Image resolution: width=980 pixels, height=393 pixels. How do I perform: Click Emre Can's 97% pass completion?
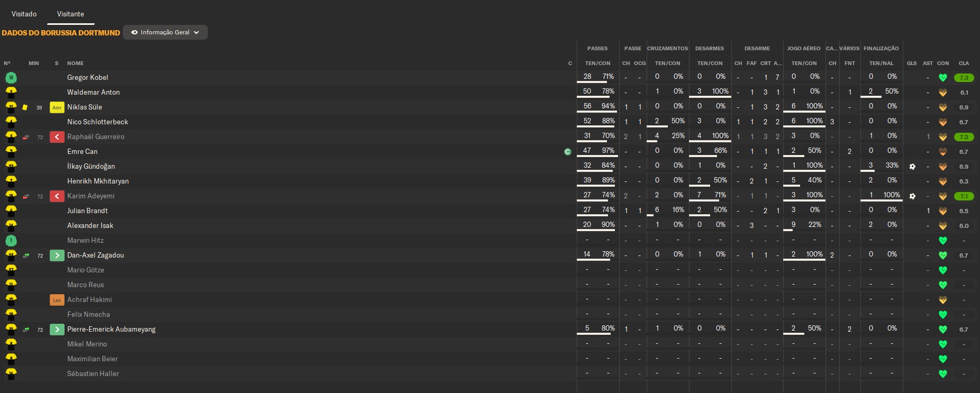[608, 151]
